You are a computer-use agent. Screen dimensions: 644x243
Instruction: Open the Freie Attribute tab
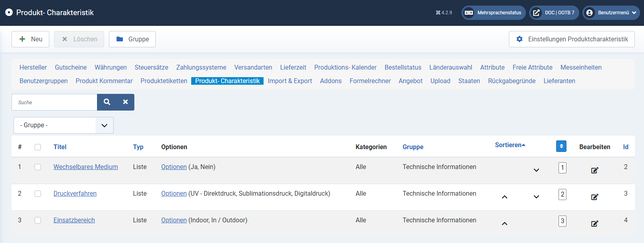click(533, 68)
